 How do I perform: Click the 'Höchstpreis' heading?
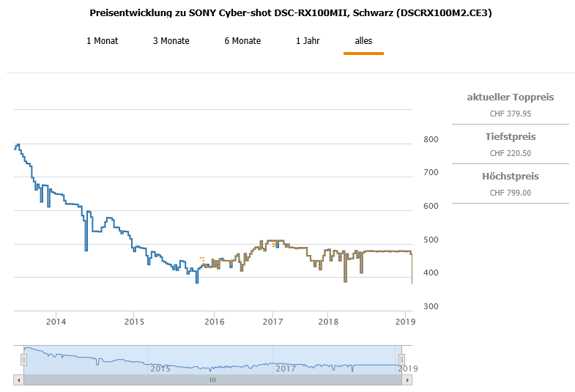coord(510,177)
